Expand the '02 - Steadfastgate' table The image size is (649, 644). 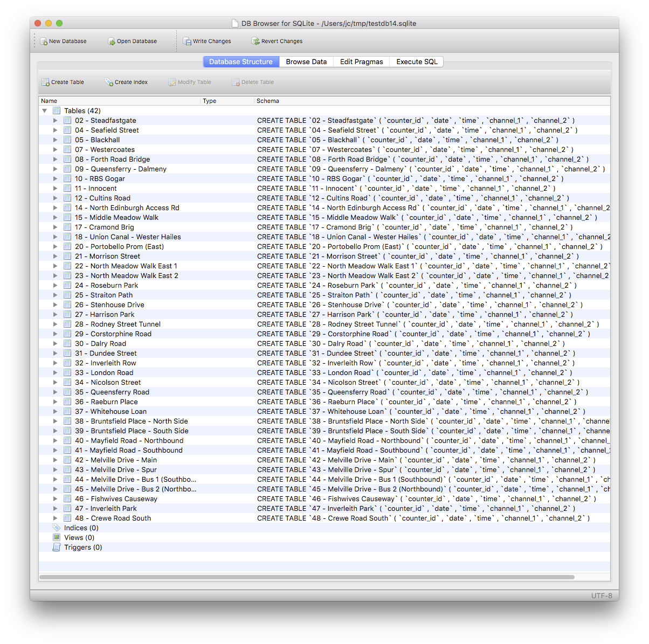pyautogui.click(x=55, y=120)
